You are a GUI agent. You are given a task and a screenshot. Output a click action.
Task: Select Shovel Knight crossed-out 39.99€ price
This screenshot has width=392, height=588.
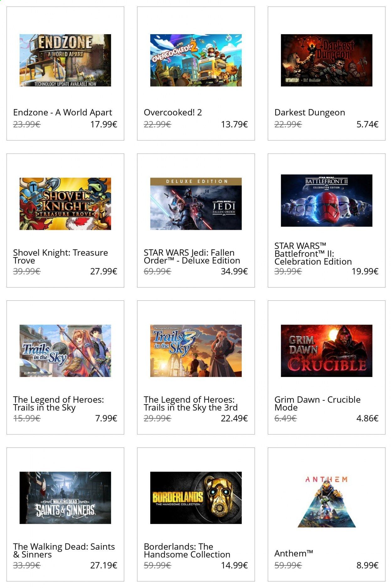27,271
